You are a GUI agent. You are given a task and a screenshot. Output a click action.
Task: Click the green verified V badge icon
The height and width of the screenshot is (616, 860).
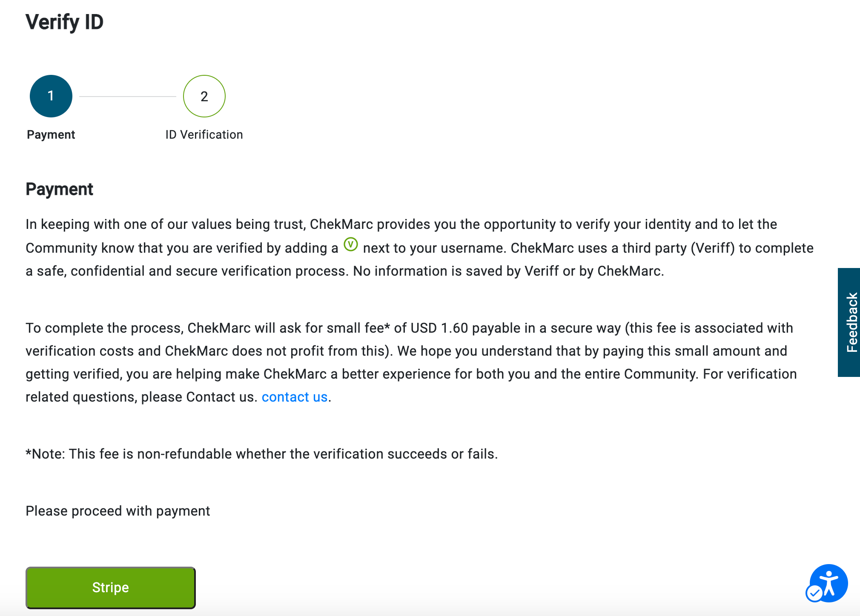tap(351, 245)
